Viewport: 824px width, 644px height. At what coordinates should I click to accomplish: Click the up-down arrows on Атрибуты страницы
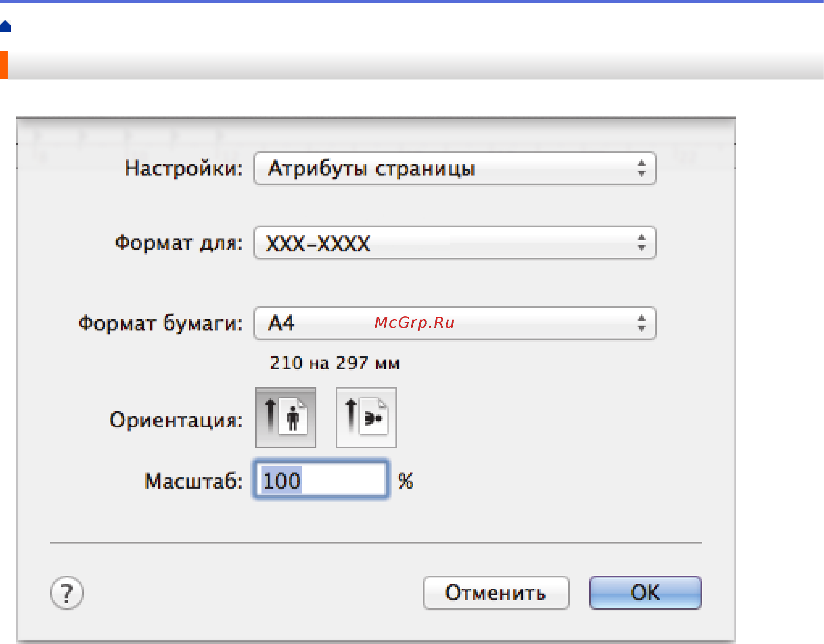(641, 168)
